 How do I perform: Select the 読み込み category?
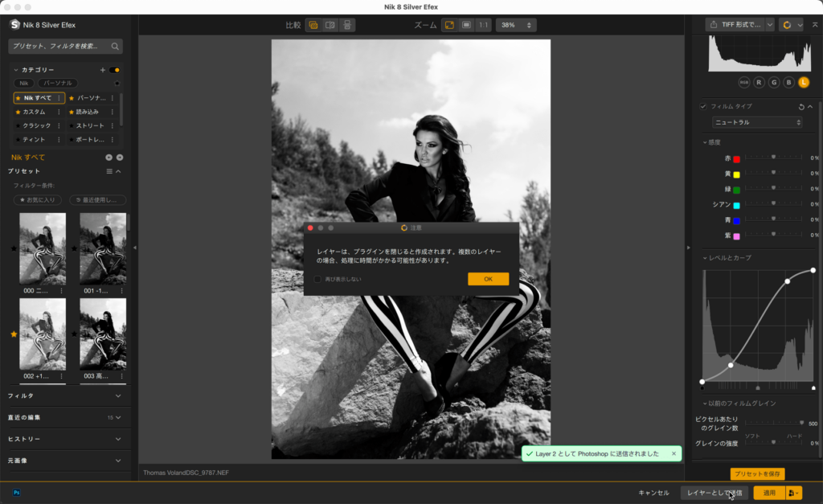87,112
